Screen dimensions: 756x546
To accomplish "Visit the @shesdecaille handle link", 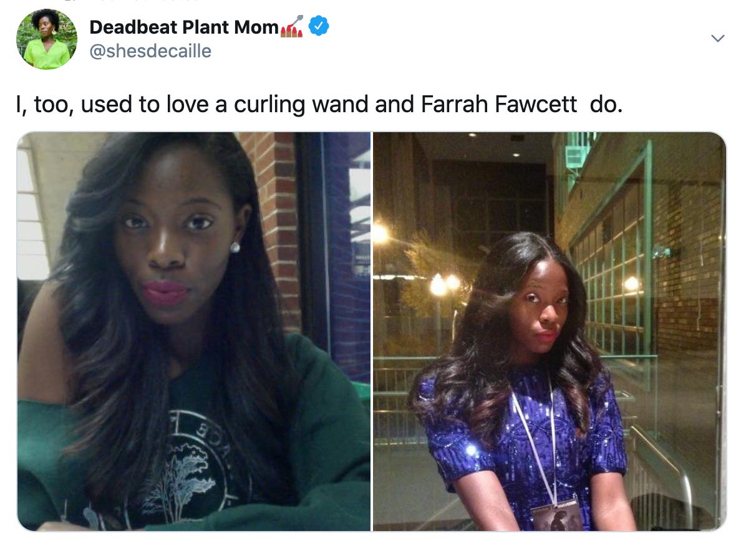I will click(150, 50).
